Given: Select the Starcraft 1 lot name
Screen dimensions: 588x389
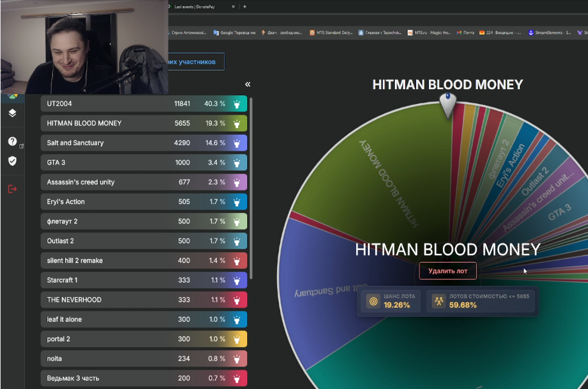Looking at the screenshot, I should pos(62,280).
